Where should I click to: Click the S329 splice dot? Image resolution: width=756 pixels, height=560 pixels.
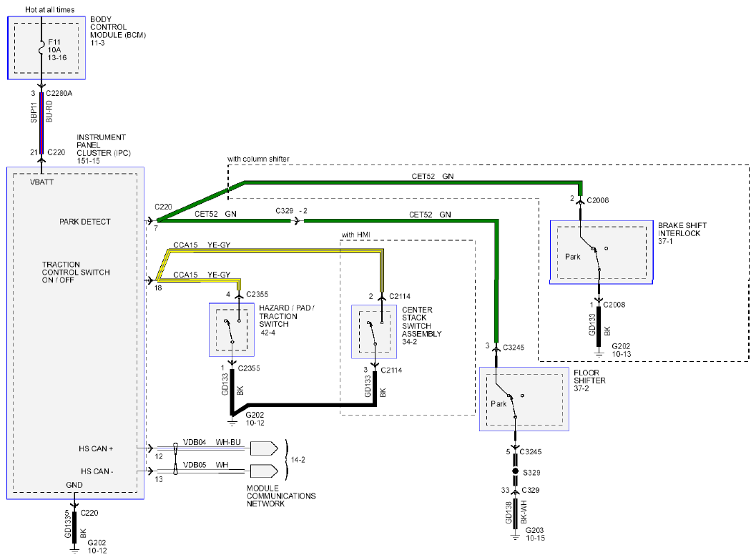click(515, 471)
